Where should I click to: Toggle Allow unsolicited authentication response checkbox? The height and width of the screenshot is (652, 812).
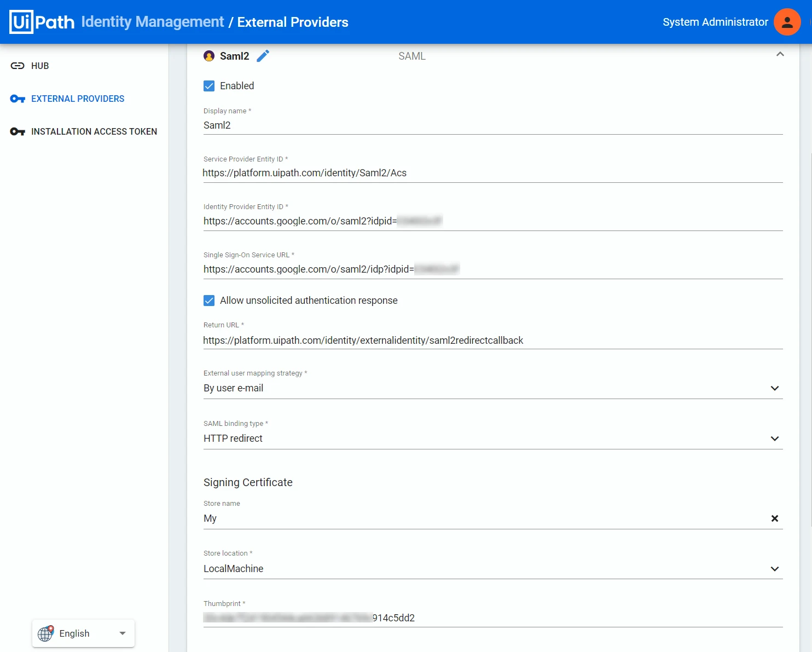pyautogui.click(x=209, y=301)
